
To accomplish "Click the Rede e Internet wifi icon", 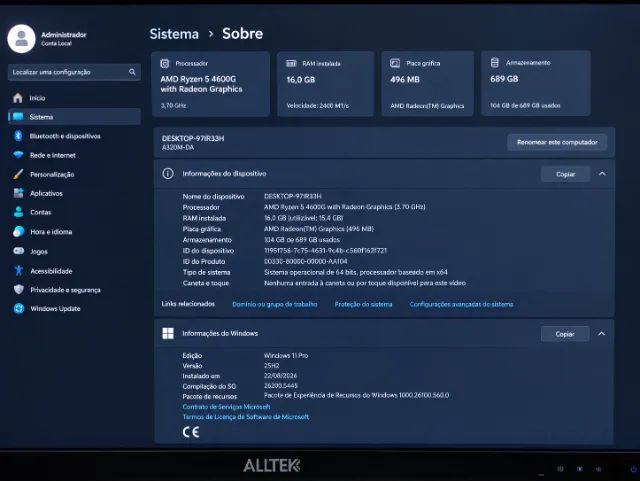I will click(18, 155).
